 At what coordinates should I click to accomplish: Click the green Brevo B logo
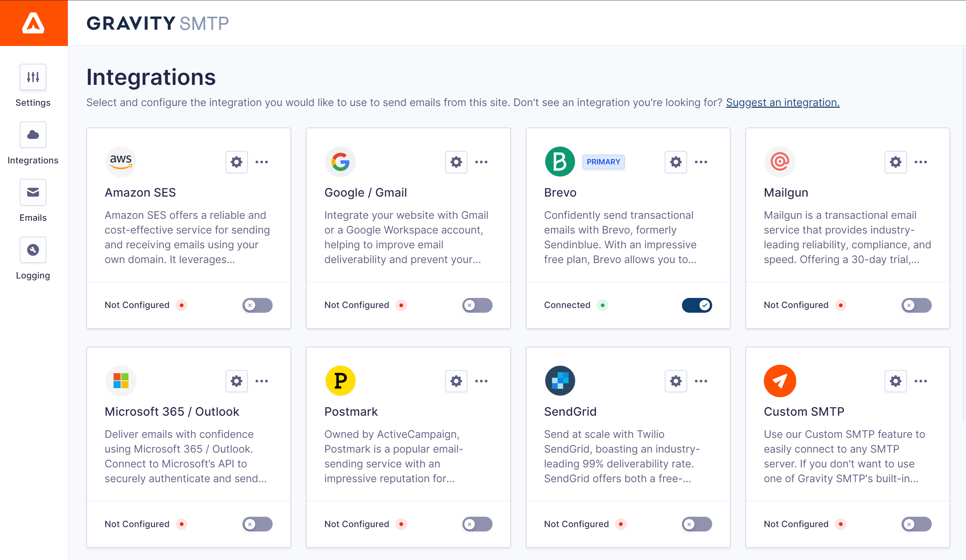tap(560, 162)
